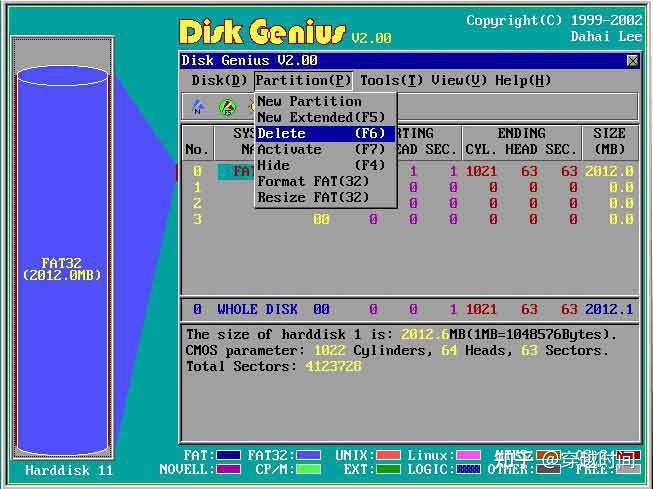Click the UNIX legend color swatch

coord(388,455)
